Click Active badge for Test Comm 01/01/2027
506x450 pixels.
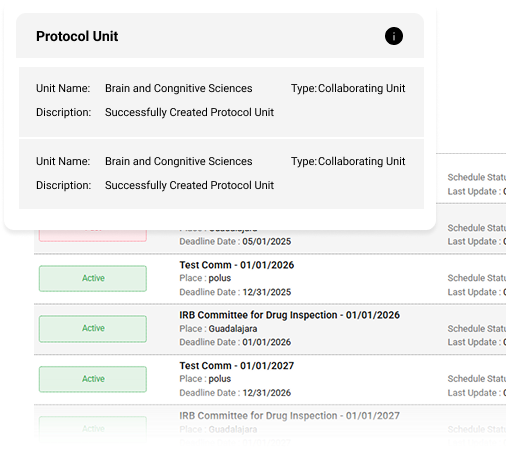pos(93,379)
